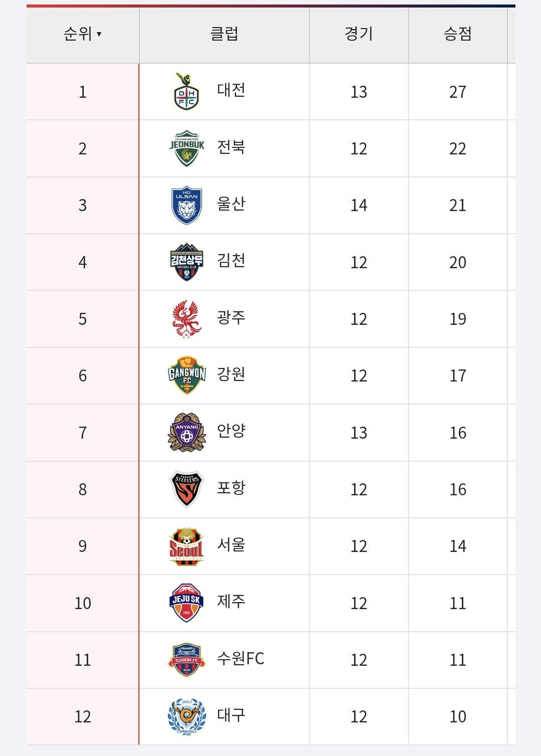Click the Anyang purple crest
Screen dimensions: 541x756
click(187, 433)
